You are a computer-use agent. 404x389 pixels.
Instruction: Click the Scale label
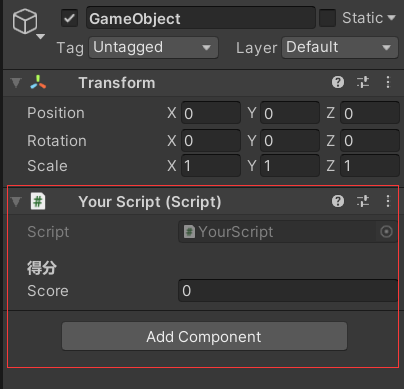click(47, 166)
